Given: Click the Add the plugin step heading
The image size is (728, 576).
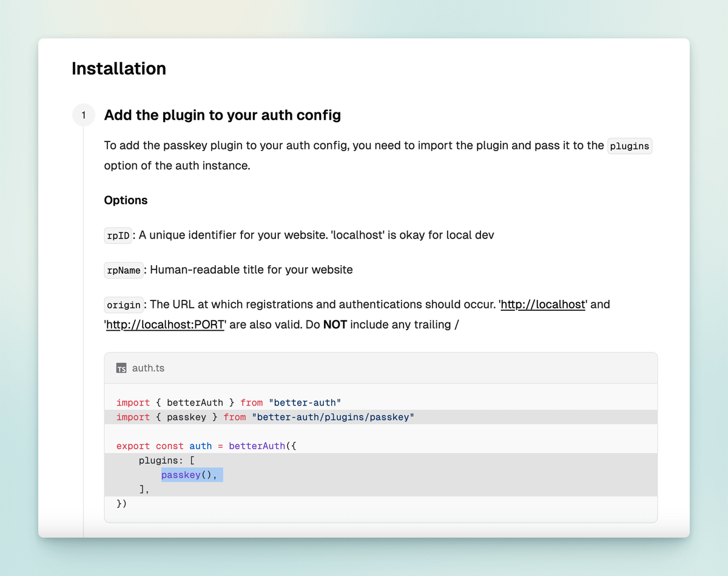Looking at the screenshot, I should 222,115.
